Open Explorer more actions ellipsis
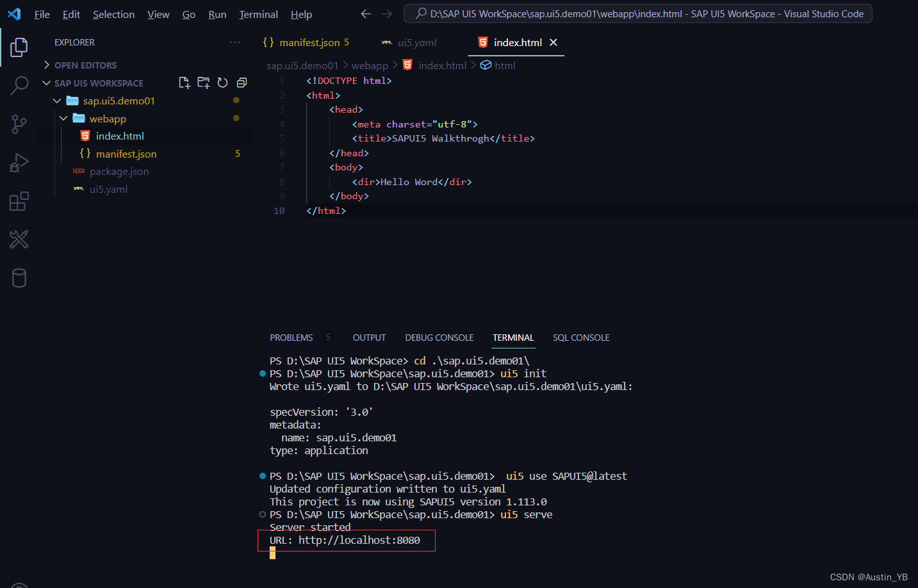Viewport: 918px width, 588px height. click(x=234, y=42)
